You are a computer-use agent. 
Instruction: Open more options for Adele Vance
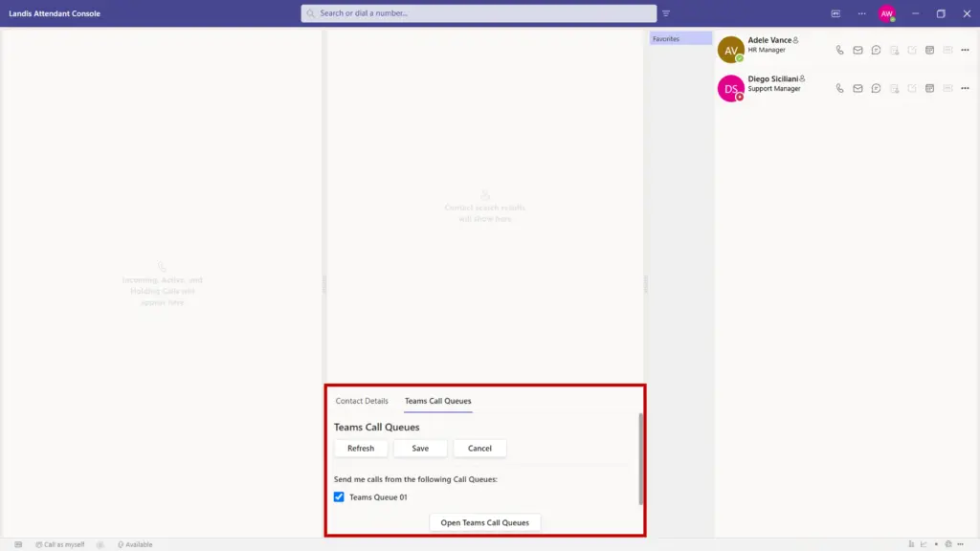point(965,50)
